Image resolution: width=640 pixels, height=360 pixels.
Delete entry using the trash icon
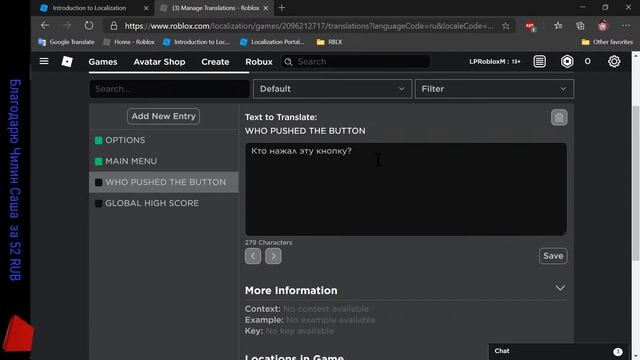(x=559, y=118)
